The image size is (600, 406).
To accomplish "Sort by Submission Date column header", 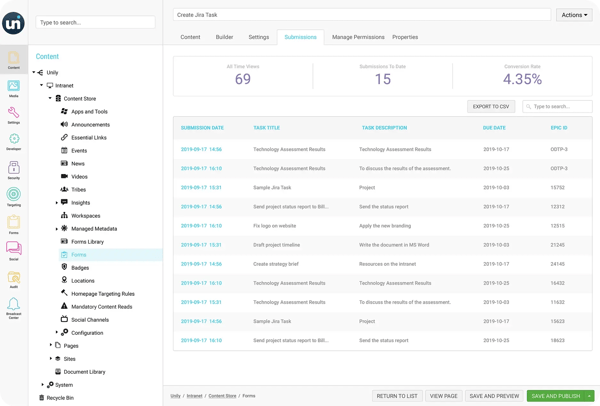I will click(x=202, y=128).
